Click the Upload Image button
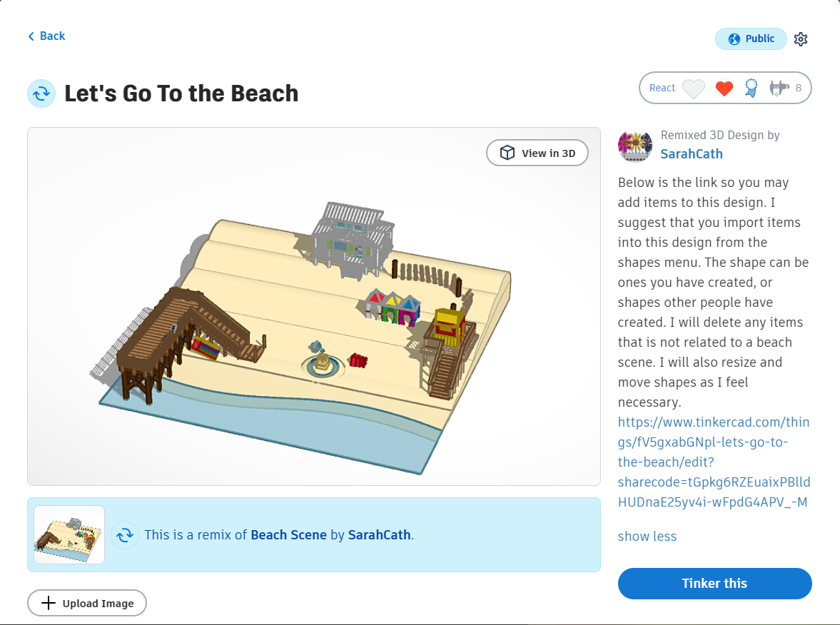 (x=87, y=603)
